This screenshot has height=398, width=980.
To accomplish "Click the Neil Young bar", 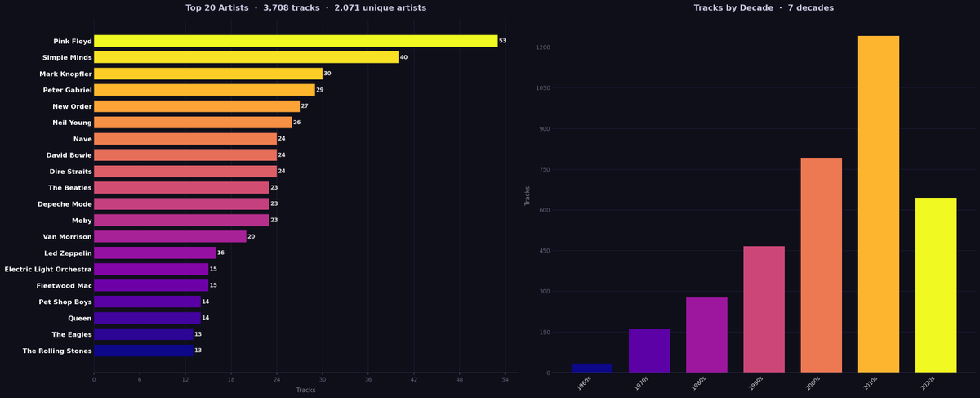I will 193,123.
